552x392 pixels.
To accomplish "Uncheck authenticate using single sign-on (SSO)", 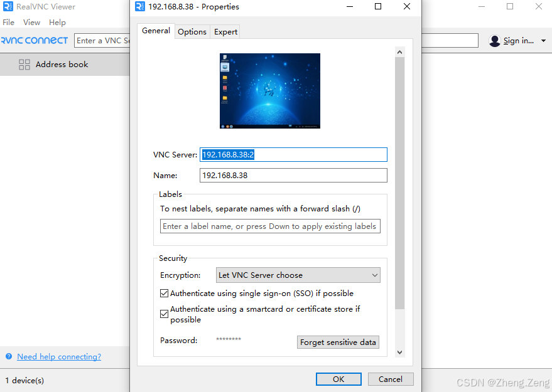I will coord(164,293).
